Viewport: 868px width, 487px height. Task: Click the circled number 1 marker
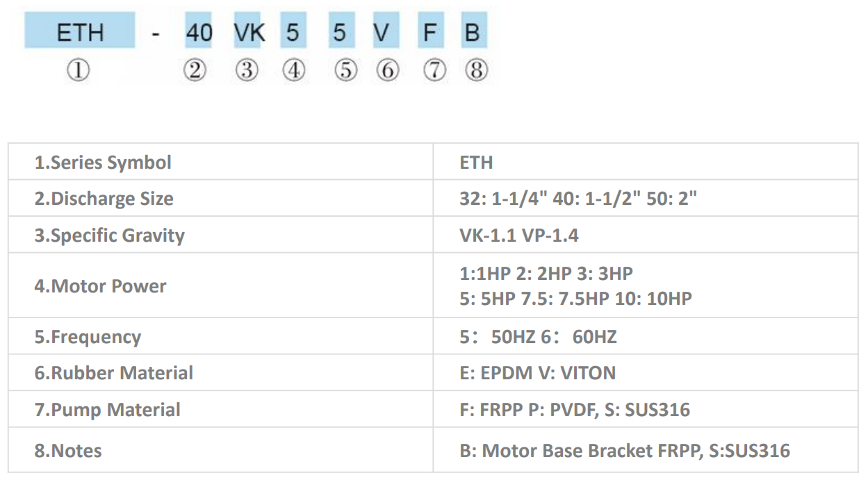[79, 71]
